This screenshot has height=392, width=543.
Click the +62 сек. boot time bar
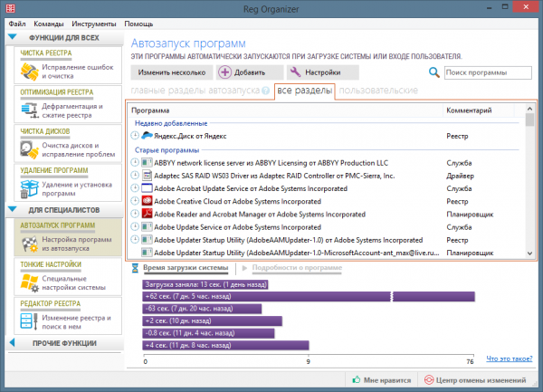pyautogui.click(x=309, y=296)
